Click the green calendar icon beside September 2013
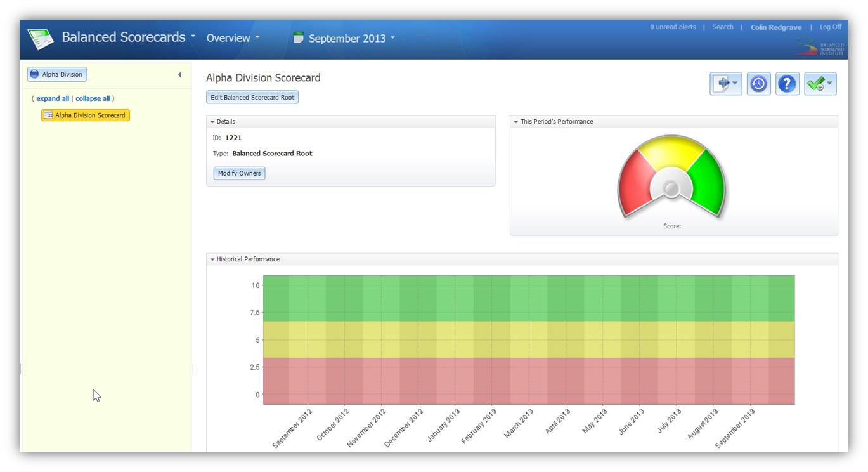Viewport: 868px width, 472px height. 299,37
